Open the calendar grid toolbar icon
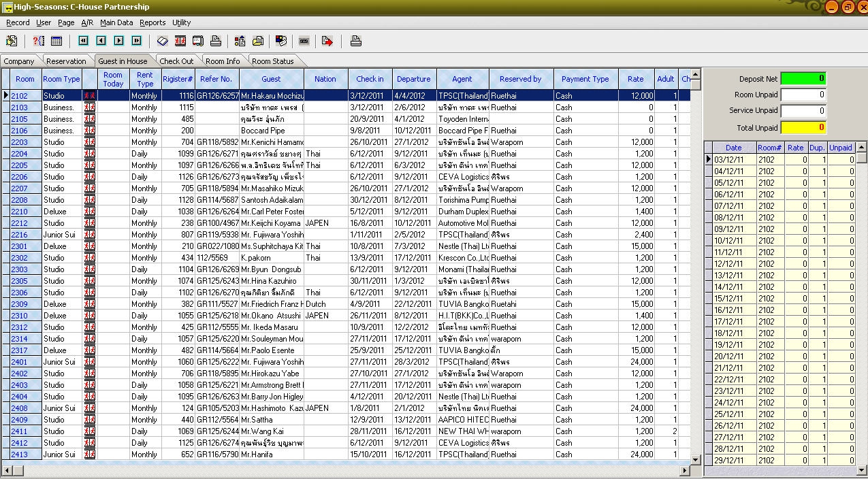This screenshot has width=868, height=479. pos(57,41)
